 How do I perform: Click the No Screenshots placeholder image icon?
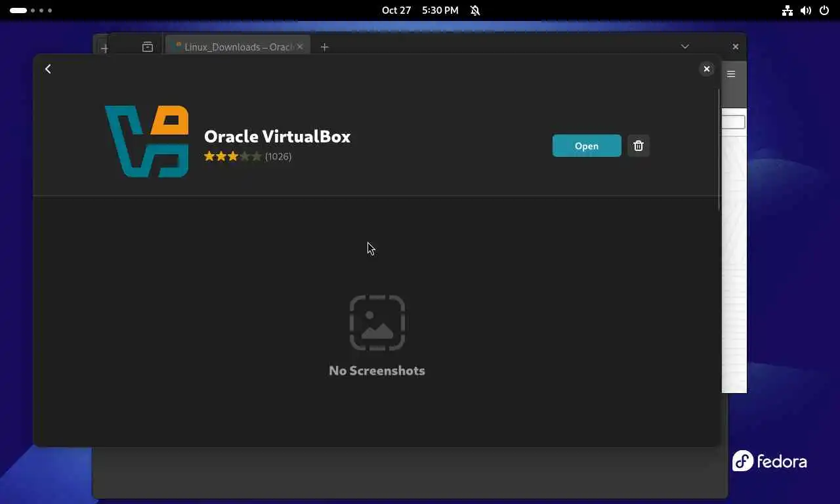(x=377, y=323)
